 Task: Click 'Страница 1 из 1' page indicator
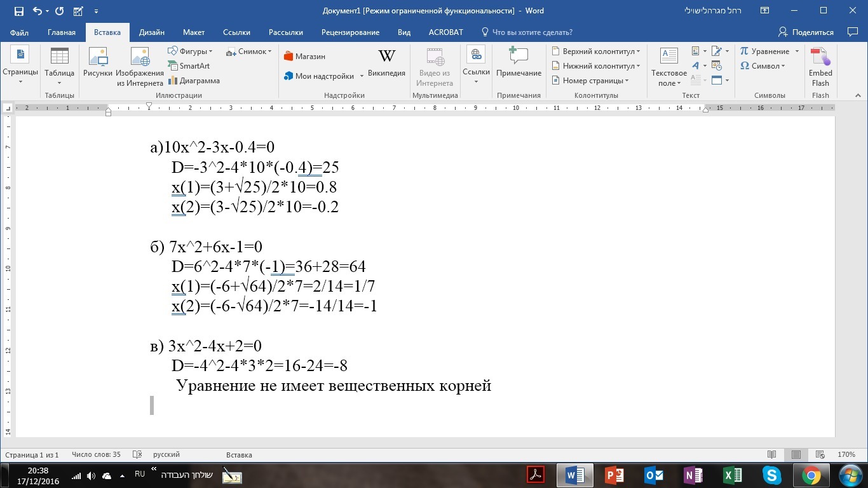pos(32,455)
